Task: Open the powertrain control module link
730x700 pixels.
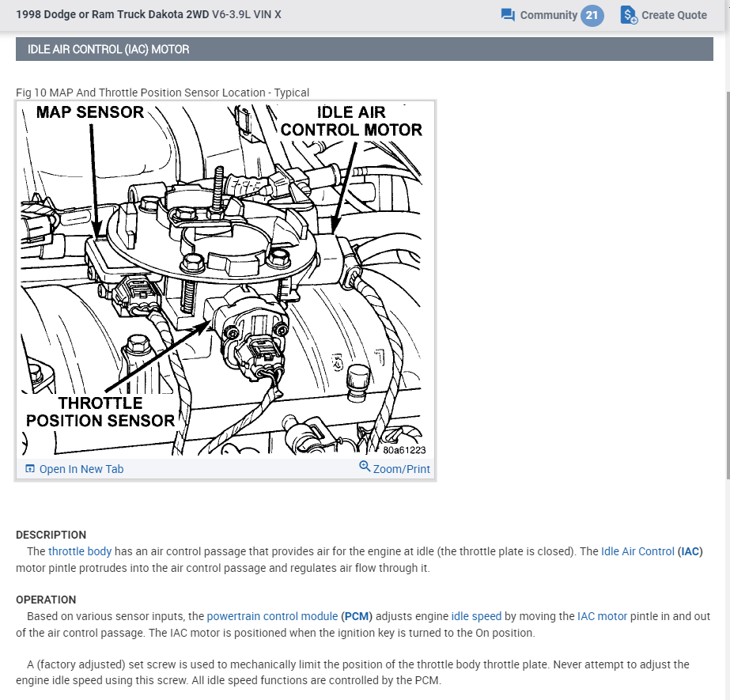Action: tap(272, 616)
